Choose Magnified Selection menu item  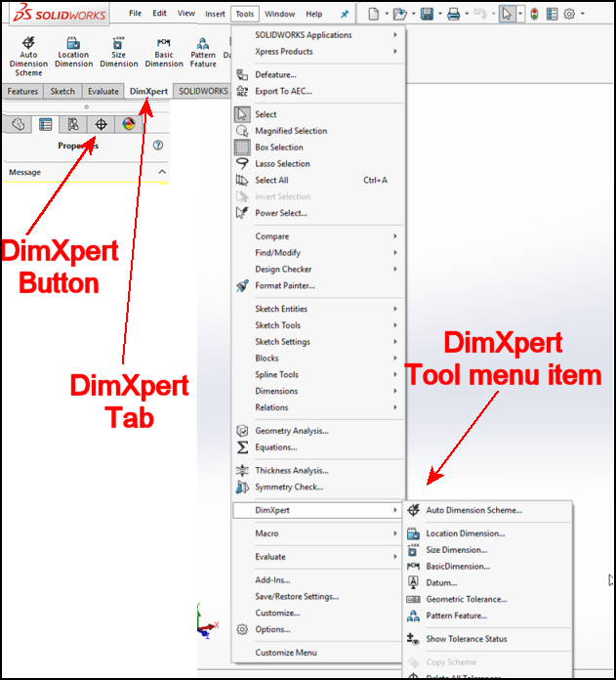[x=318, y=131]
